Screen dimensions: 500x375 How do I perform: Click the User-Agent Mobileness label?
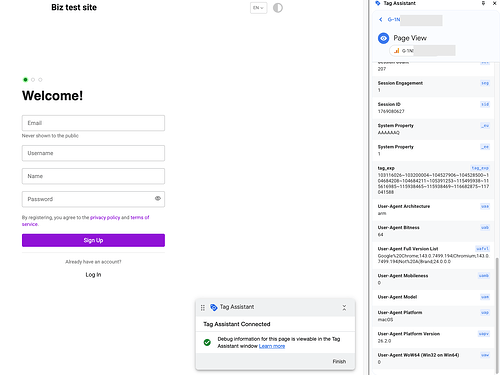(x=403, y=276)
